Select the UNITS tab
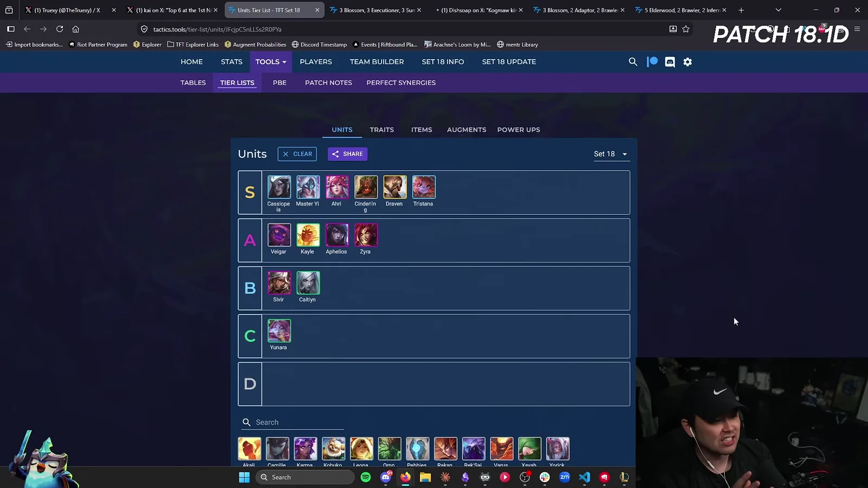The height and width of the screenshot is (488, 868). point(342,130)
